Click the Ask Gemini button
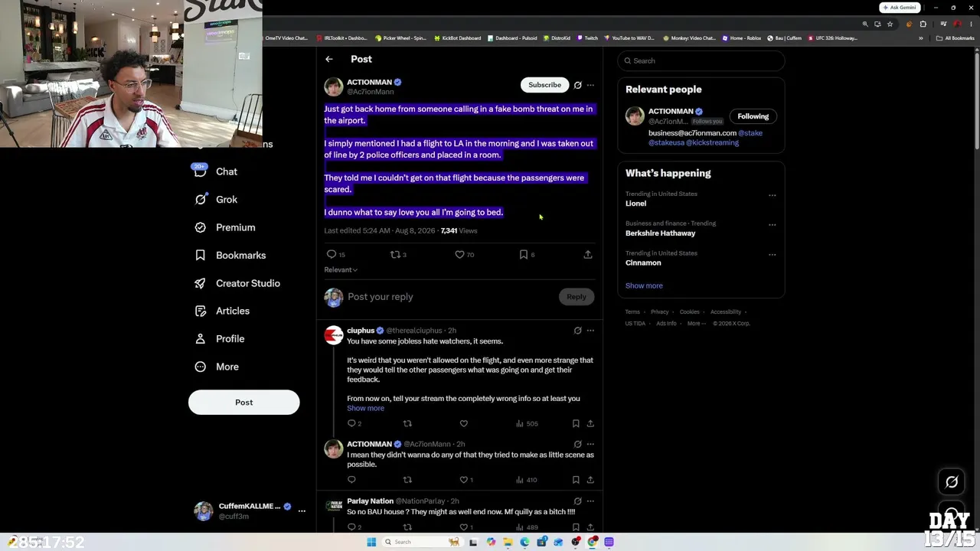 [x=900, y=8]
